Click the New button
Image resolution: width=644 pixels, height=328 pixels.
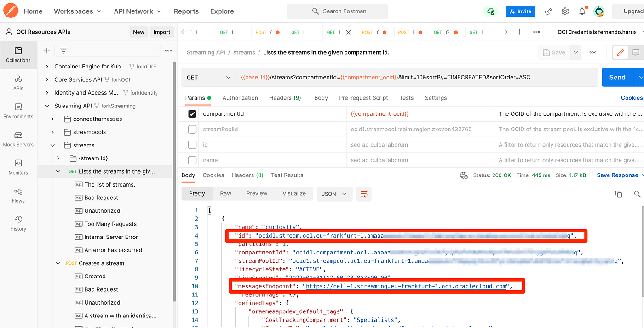pos(138,32)
